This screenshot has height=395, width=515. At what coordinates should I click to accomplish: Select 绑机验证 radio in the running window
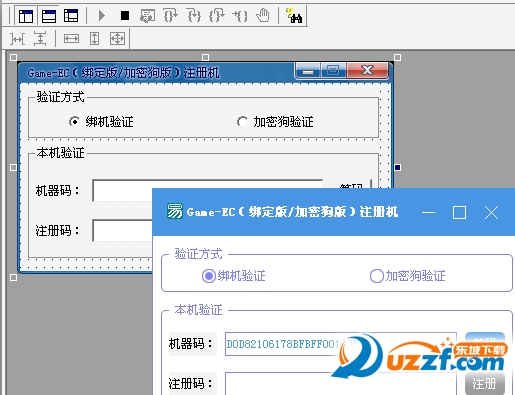click(x=209, y=276)
